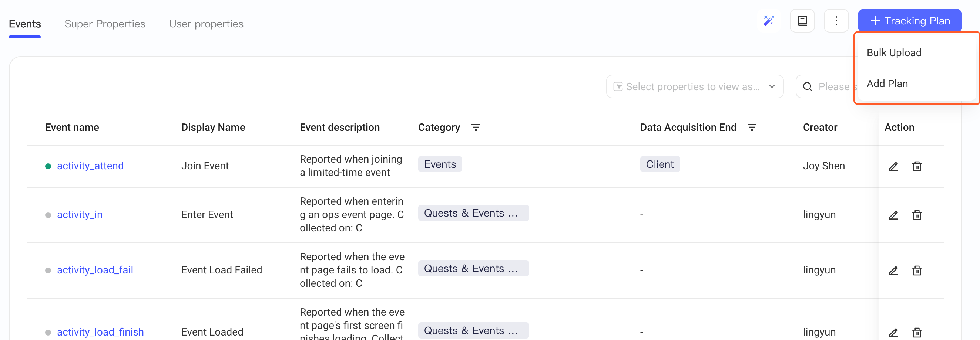980x340 pixels.
Task: Filter by Data Acquisition End icon
Action: click(752, 127)
